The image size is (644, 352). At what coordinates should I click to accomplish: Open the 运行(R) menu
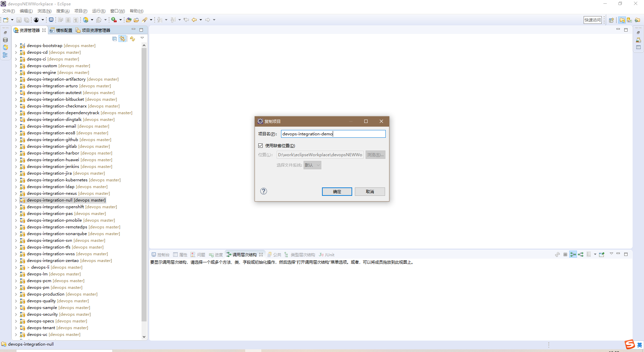click(99, 11)
